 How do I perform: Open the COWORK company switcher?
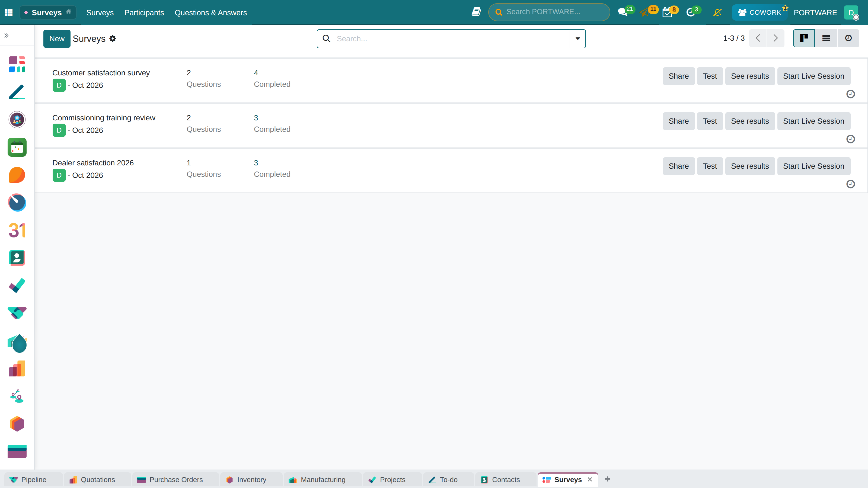coord(759,12)
